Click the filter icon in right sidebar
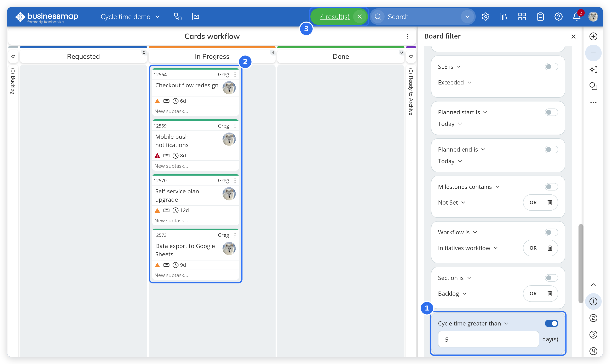The image size is (610, 364). [593, 53]
